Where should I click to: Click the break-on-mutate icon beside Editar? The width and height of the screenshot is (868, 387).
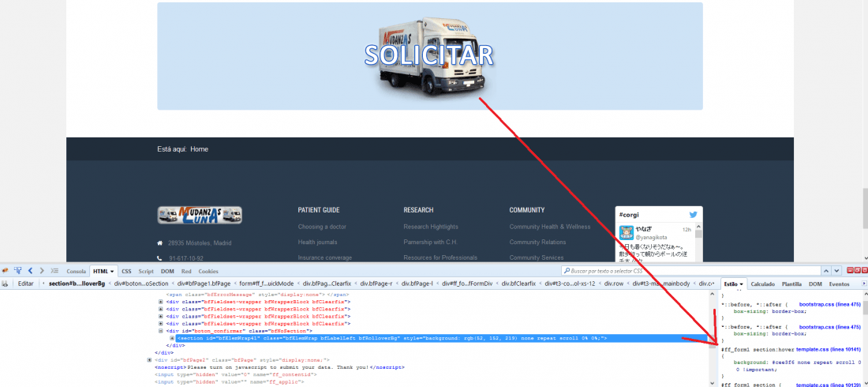5,284
